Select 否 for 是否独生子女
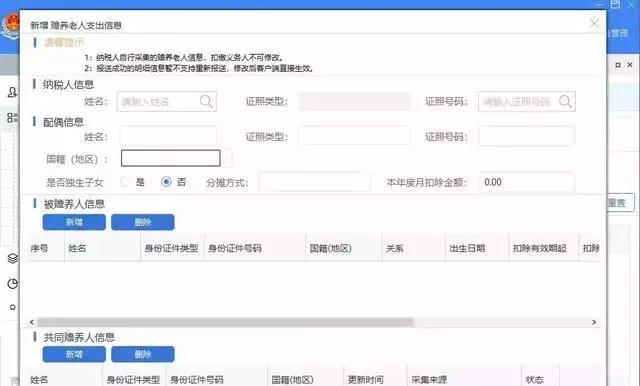 coord(166,182)
